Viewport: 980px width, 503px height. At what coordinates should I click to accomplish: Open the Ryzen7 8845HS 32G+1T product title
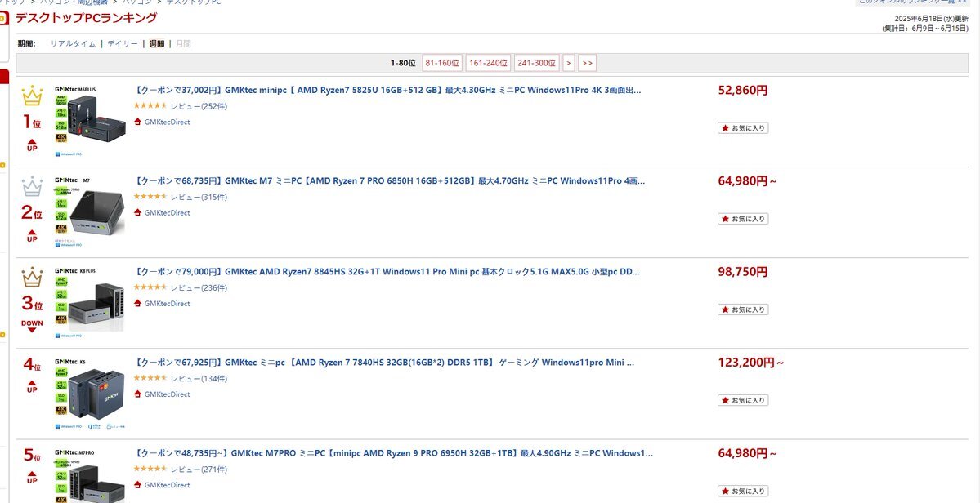click(387, 271)
